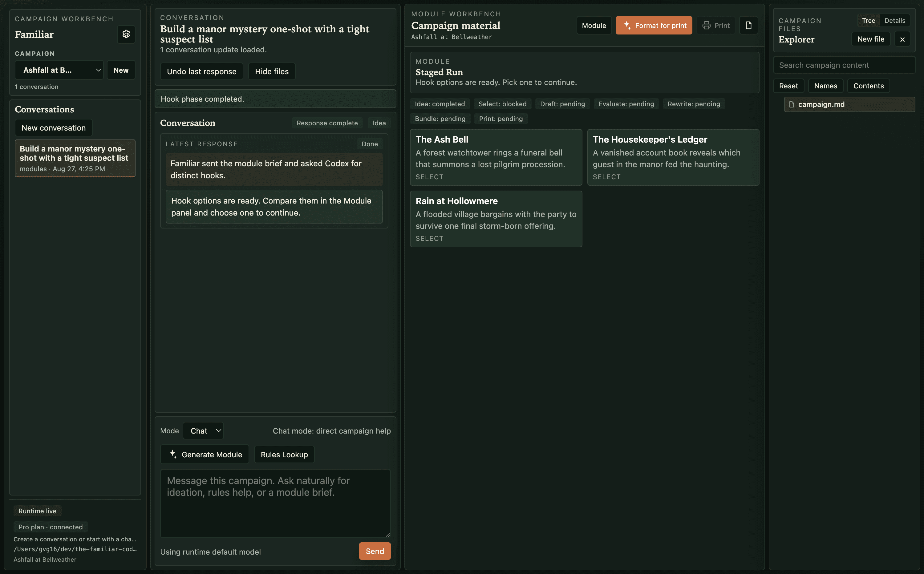Click 'Print: pending' stage chip
The height and width of the screenshot is (574, 924).
click(501, 119)
